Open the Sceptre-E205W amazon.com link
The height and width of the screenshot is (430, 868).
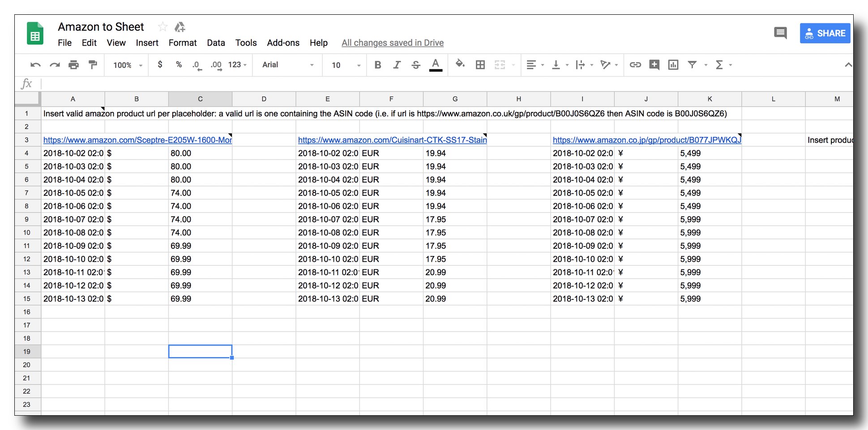[x=137, y=140]
